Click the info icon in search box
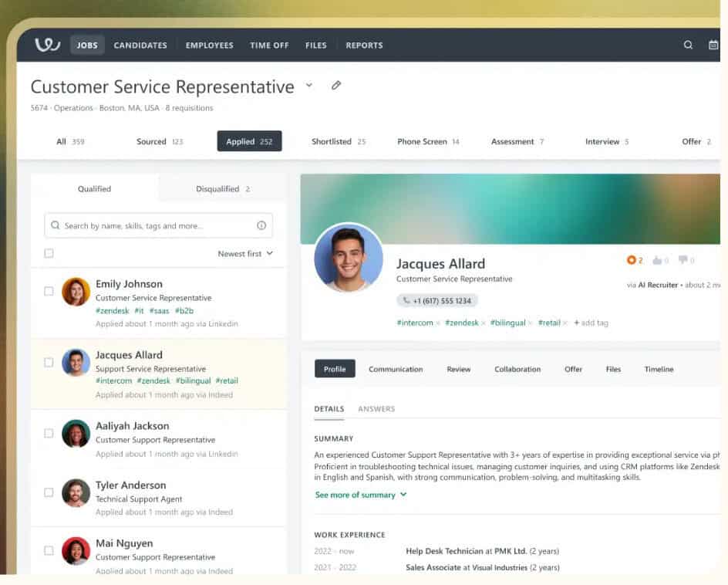The image size is (728, 585). point(261,226)
